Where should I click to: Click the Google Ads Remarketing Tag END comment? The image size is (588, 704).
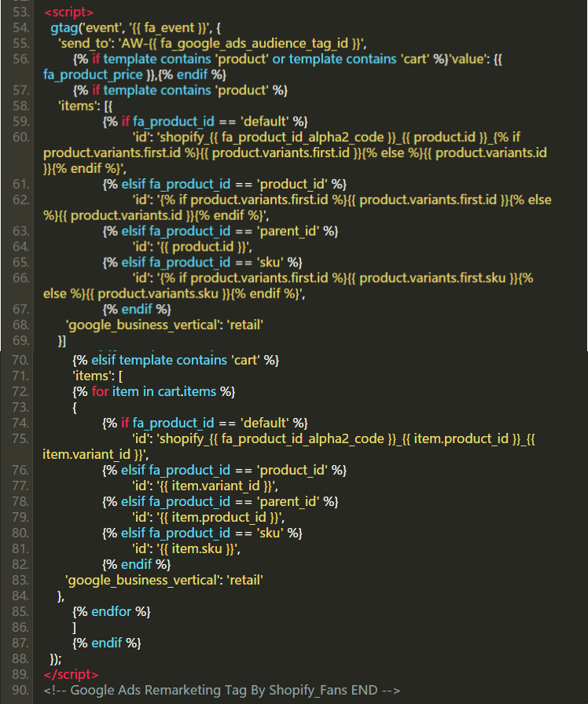click(x=222, y=690)
